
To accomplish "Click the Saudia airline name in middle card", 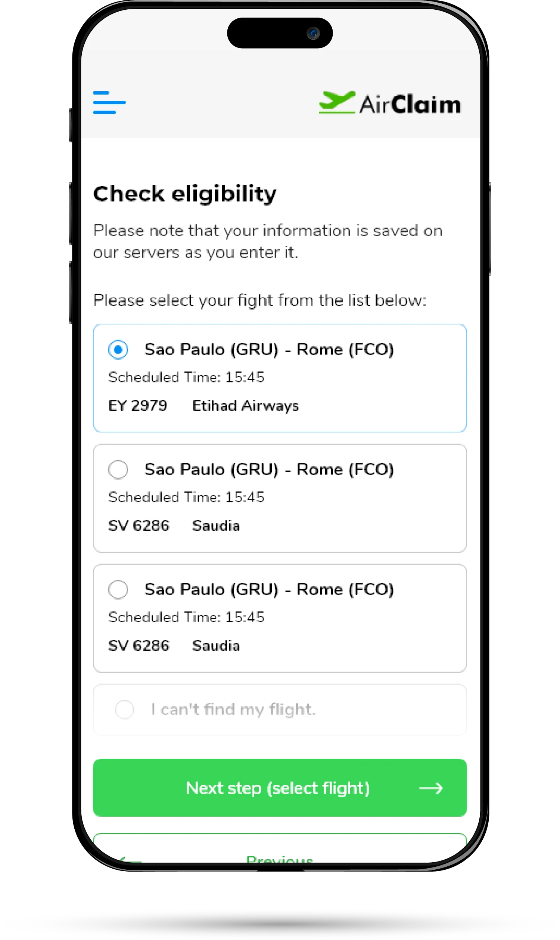I will 216,526.
